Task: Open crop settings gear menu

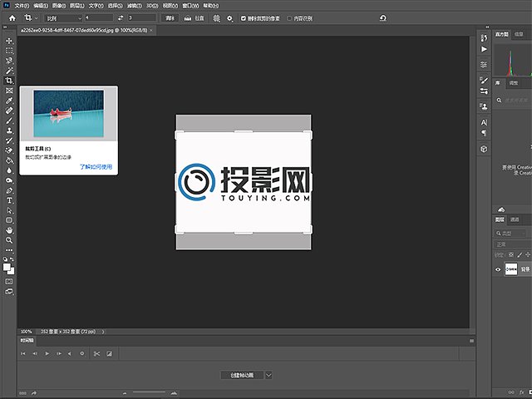Action: (x=229, y=18)
